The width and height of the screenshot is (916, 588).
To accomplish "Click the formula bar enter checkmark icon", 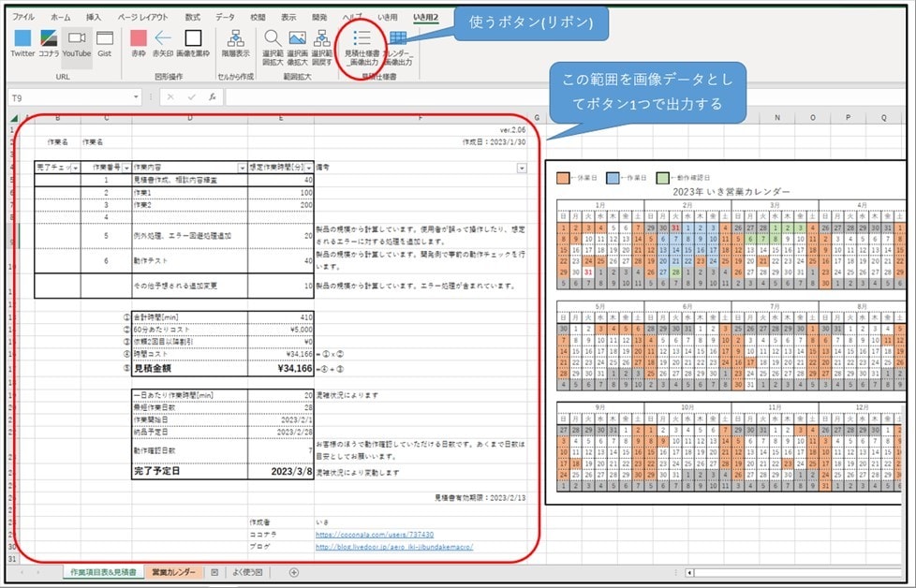I will tap(191, 97).
